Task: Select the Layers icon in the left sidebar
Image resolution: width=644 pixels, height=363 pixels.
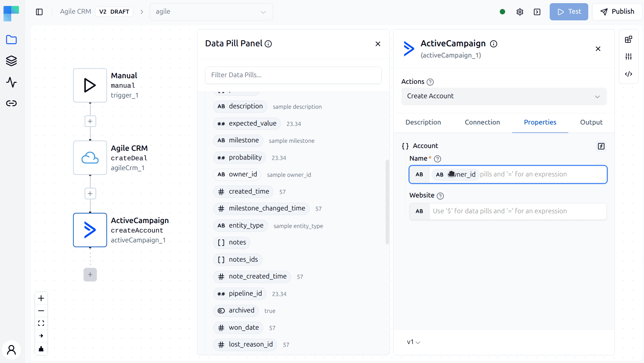Action: (11, 61)
